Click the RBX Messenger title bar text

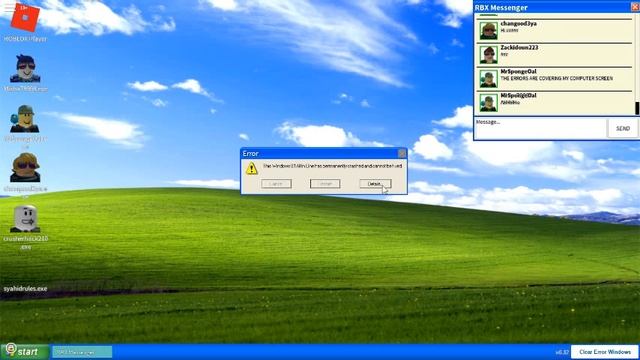coord(501,7)
